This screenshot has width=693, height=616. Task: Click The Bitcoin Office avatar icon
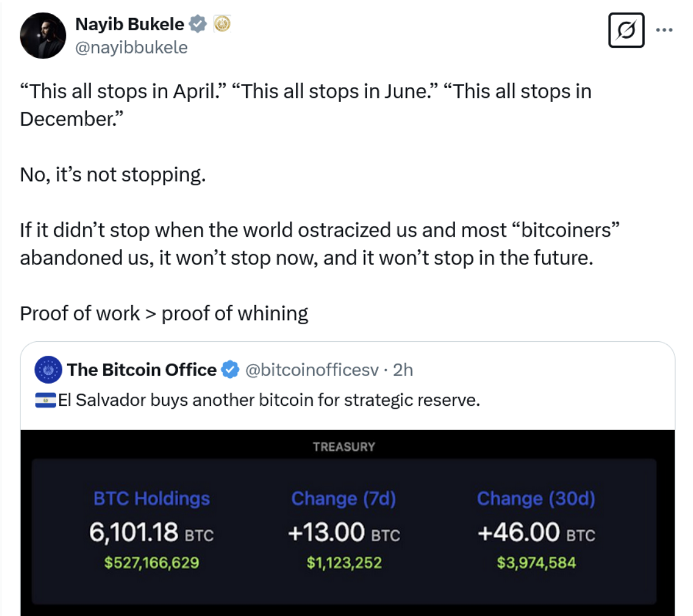click(x=49, y=370)
